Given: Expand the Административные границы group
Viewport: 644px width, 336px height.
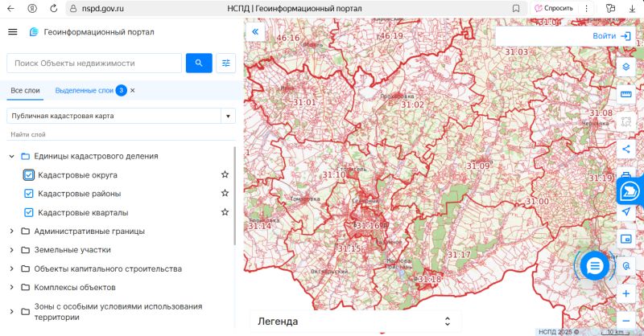Looking at the screenshot, I should pos(11,232).
